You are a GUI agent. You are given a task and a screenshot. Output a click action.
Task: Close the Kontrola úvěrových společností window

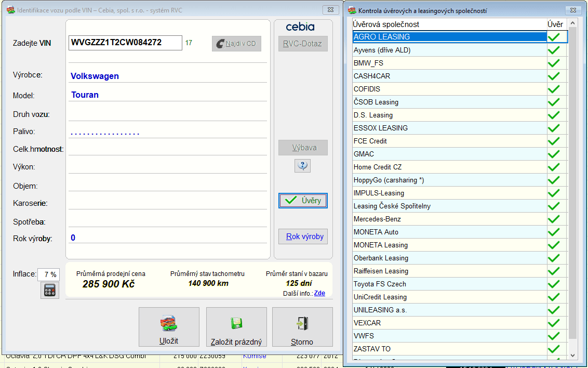point(573,10)
